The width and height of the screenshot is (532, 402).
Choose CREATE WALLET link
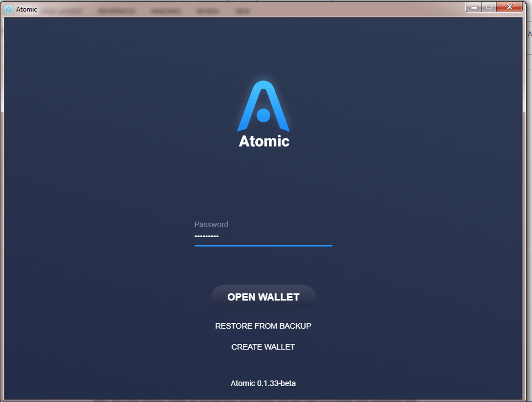(264, 347)
